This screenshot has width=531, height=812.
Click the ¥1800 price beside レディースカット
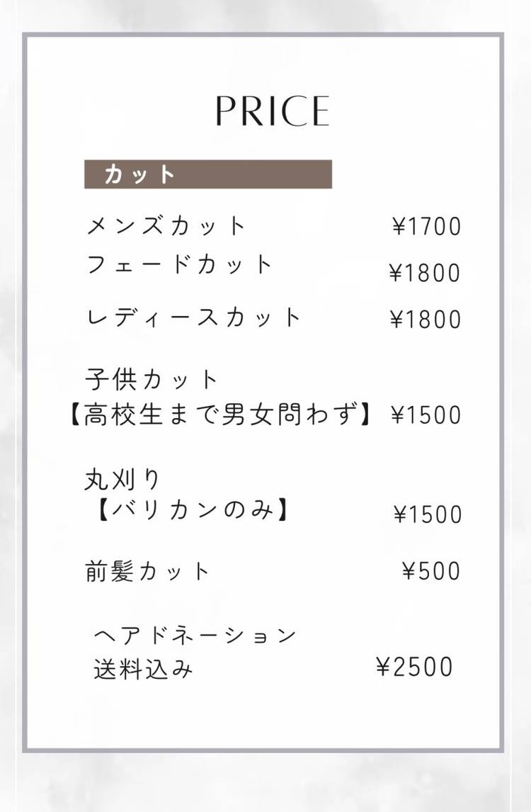(x=426, y=320)
